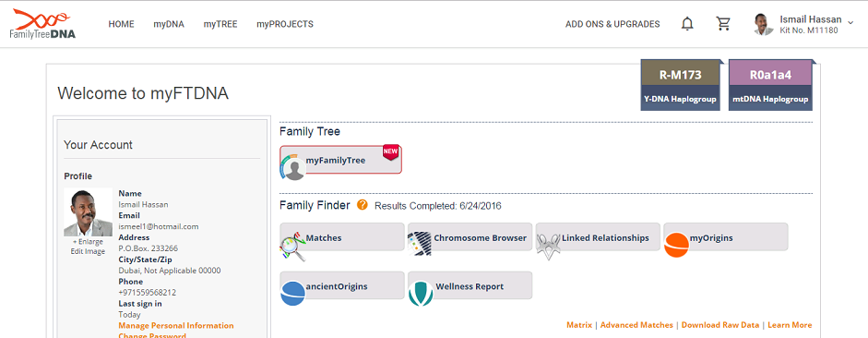868x338 pixels.
Task: Open the Chromosome Browser icon tile
Action: click(470, 237)
